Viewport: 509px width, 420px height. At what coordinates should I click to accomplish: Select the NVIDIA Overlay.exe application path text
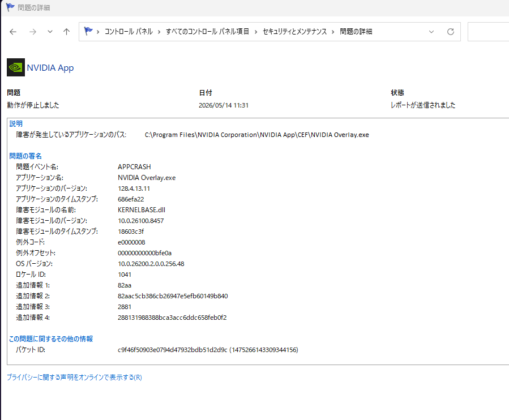pos(257,135)
